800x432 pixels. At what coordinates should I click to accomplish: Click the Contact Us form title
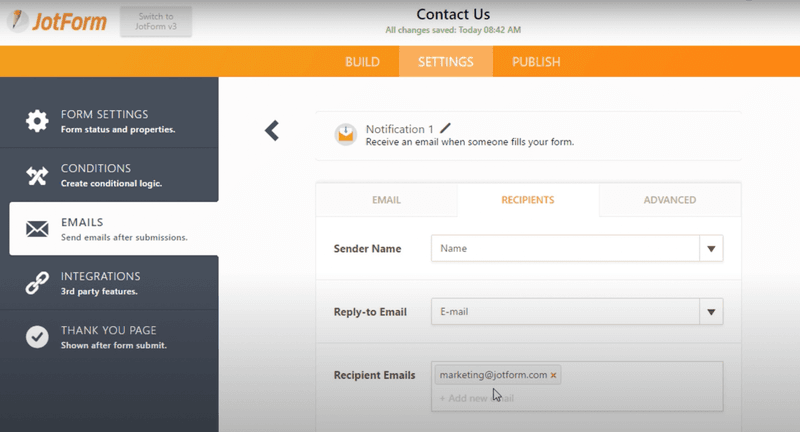(x=453, y=14)
